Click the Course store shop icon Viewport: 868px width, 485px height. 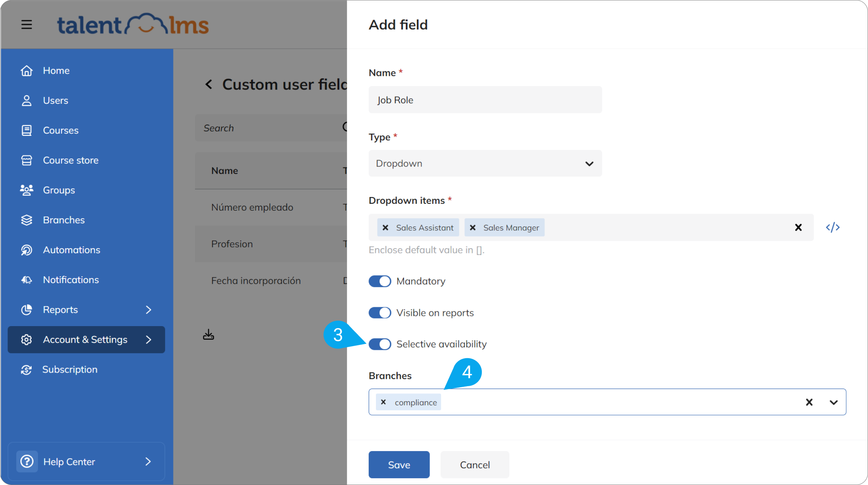[x=26, y=160]
